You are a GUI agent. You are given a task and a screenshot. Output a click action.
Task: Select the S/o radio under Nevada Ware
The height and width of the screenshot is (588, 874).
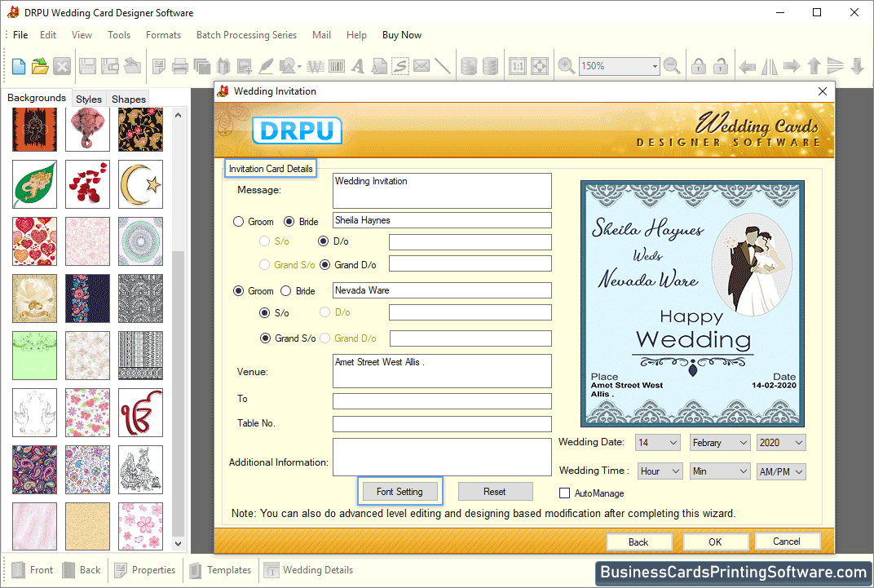click(x=265, y=312)
